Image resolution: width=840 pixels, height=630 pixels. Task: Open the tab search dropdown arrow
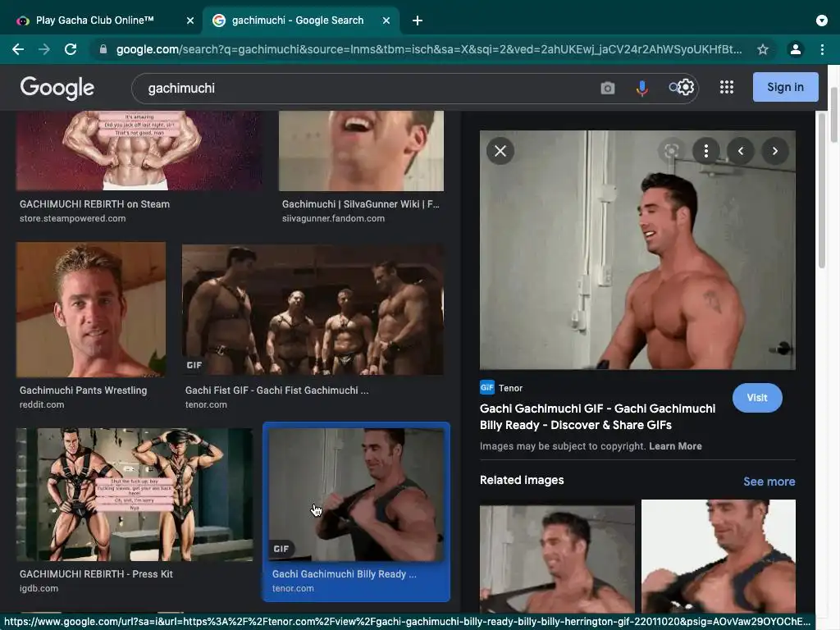[822, 21]
